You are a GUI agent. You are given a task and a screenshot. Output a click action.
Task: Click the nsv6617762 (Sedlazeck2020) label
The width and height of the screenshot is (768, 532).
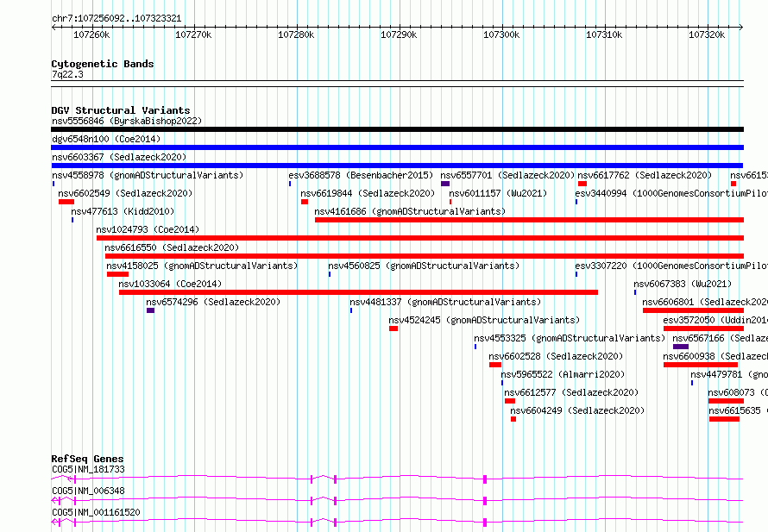click(x=645, y=175)
